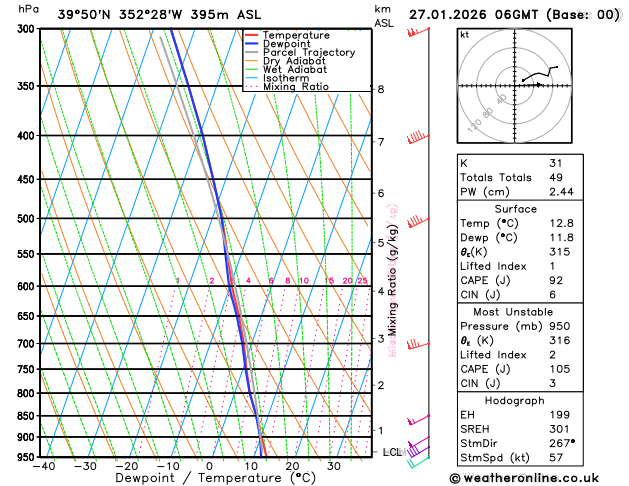
Task: Click the green wind barb at 950 hPa
Action: (x=418, y=462)
